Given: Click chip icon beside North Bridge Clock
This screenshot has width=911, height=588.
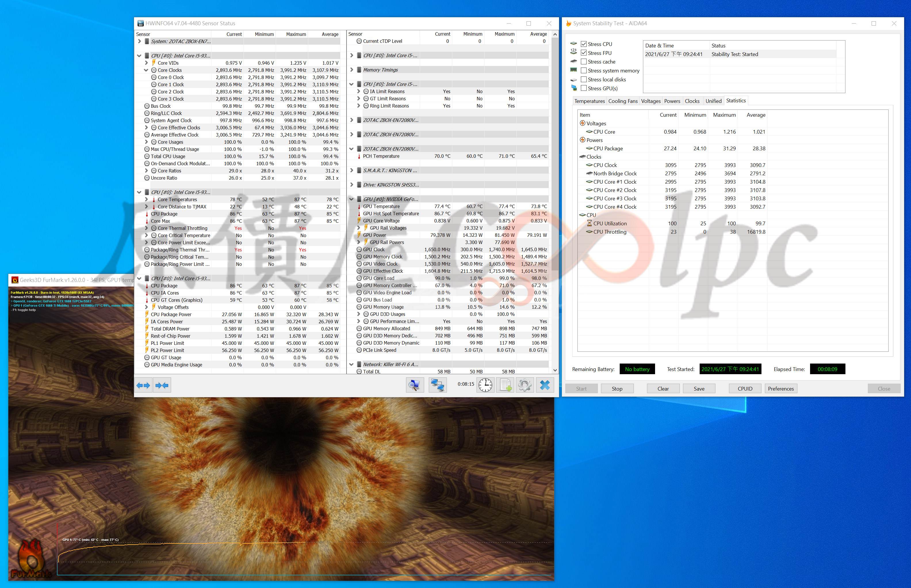Looking at the screenshot, I should pos(590,173).
